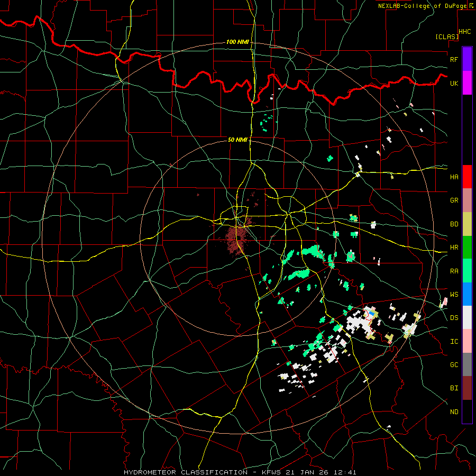Click the 'DS' legend label
The width and height of the screenshot is (476, 476).
(454, 318)
